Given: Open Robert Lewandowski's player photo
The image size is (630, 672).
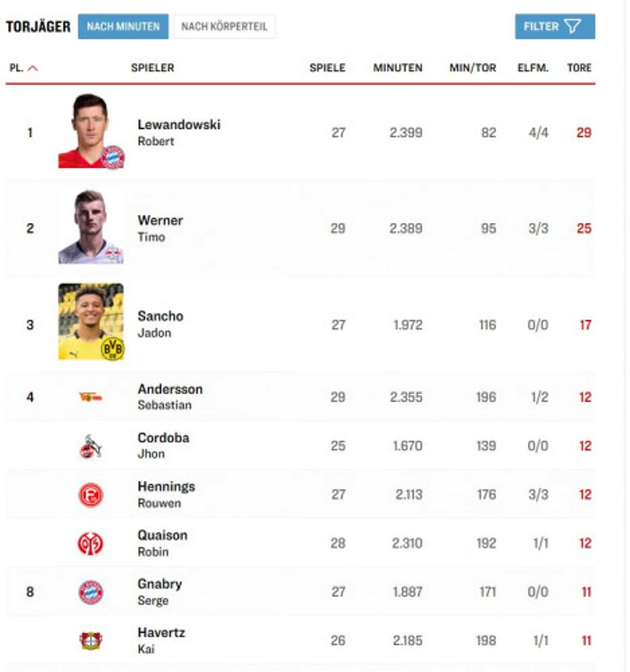Looking at the screenshot, I should (x=91, y=131).
